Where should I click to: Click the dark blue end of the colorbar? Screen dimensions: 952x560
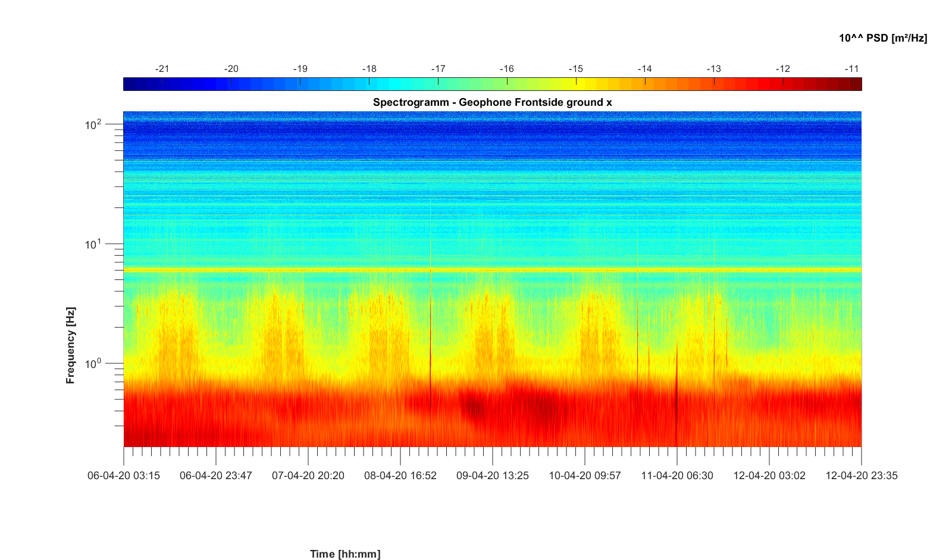(x=130, y=84)
